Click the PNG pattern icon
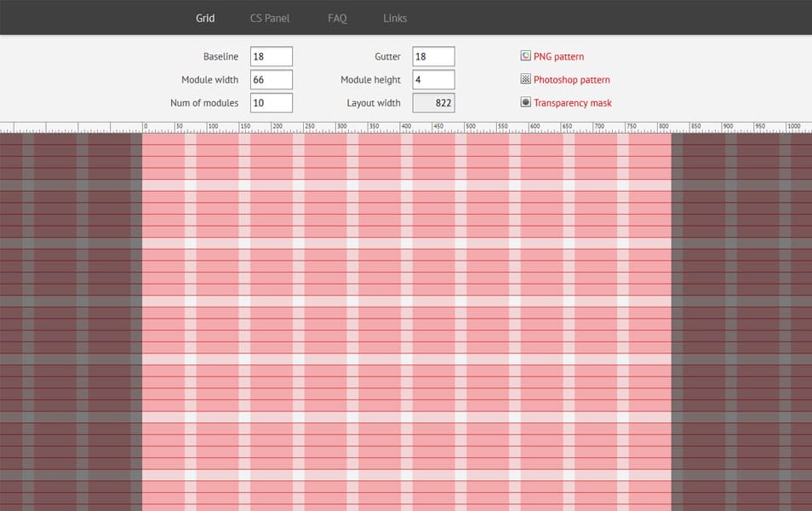 (525, 55)
